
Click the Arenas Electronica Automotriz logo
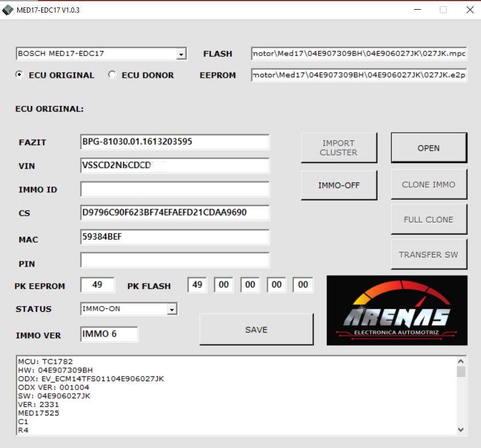[x=396, y=310]
